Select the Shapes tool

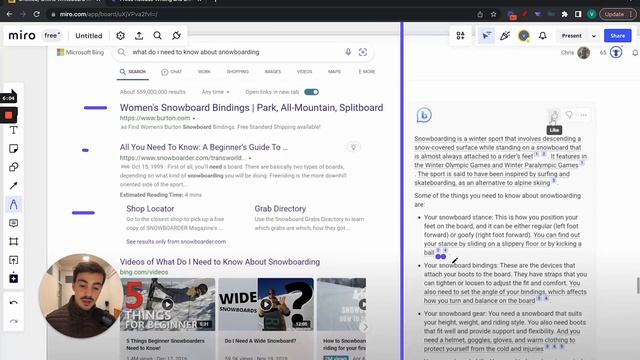pos(13,167)
